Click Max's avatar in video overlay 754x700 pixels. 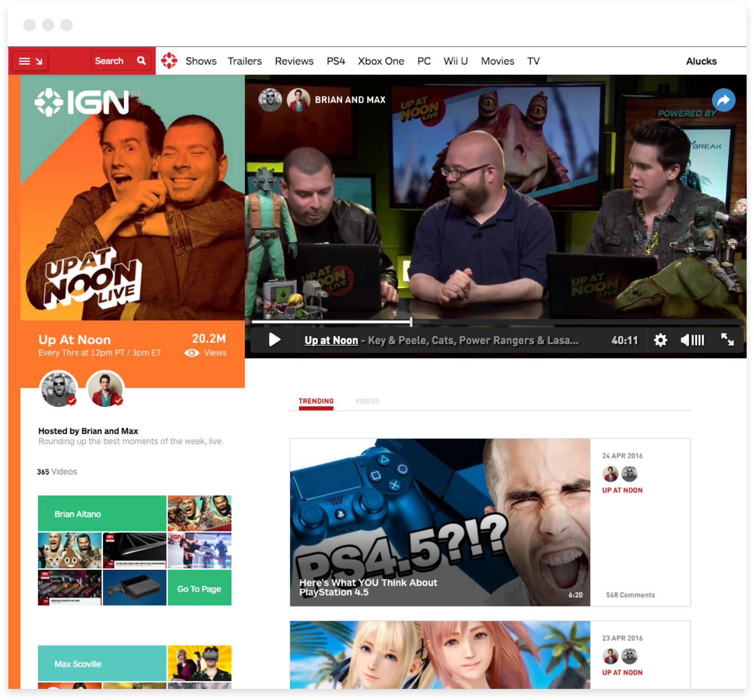point(298,100)
